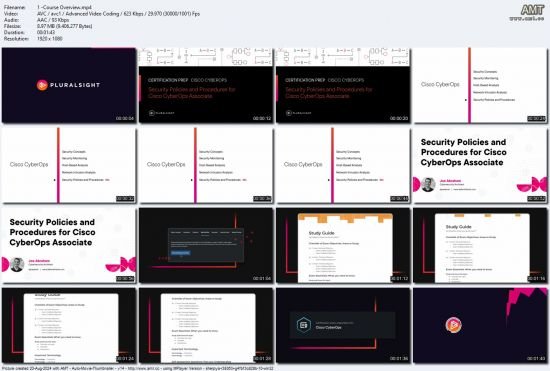
Task: Click the round Pluralsight icon in the 00:01:40 thumbnail
Action: pos(453,325)
